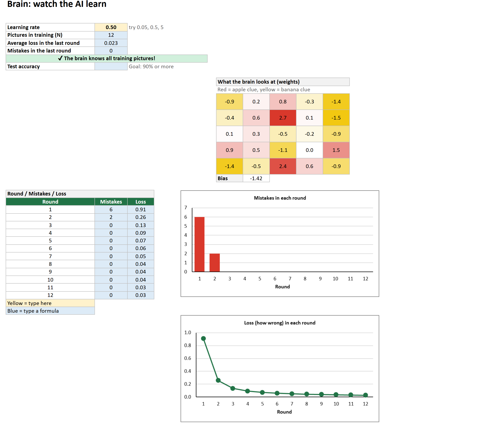The image size is (479, 448).
Task: Click the red weight cell 2.4
Action: [283, 166]
